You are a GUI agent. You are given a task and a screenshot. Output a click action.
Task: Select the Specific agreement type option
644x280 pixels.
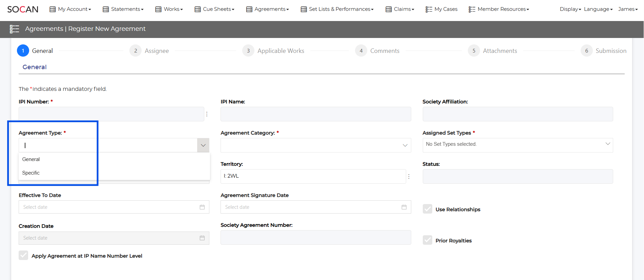pyautogui.click(x=31, y=173)
